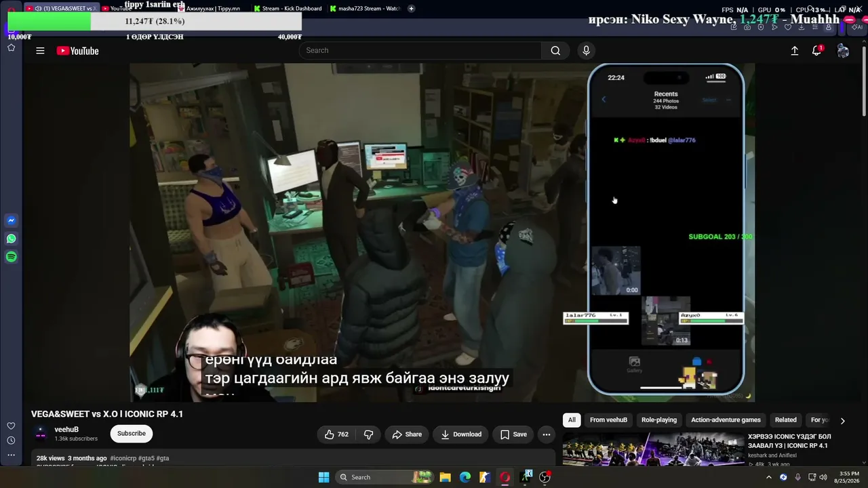Select the Related filter chip
This screenshot has height=488, width=868.
click(x=786, y=420)
